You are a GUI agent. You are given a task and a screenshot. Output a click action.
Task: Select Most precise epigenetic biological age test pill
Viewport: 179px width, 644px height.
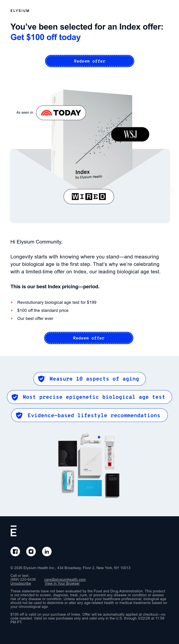(x=89, y=397)
